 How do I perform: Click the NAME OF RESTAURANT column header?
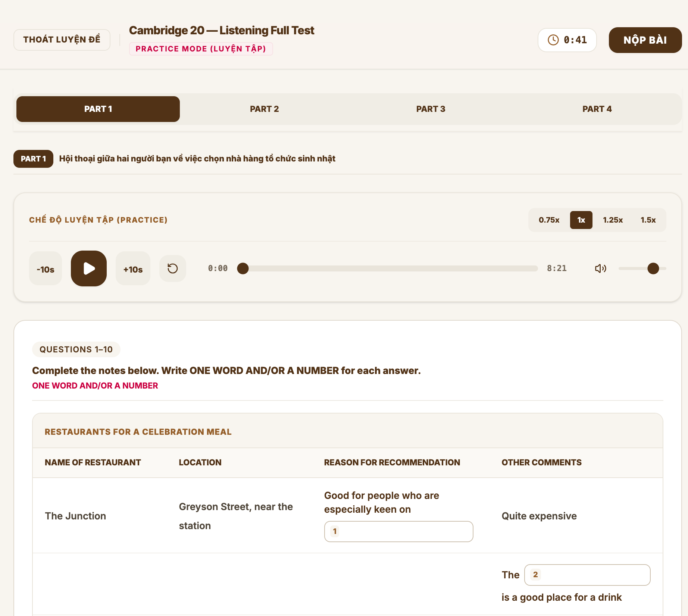[93, 462]
